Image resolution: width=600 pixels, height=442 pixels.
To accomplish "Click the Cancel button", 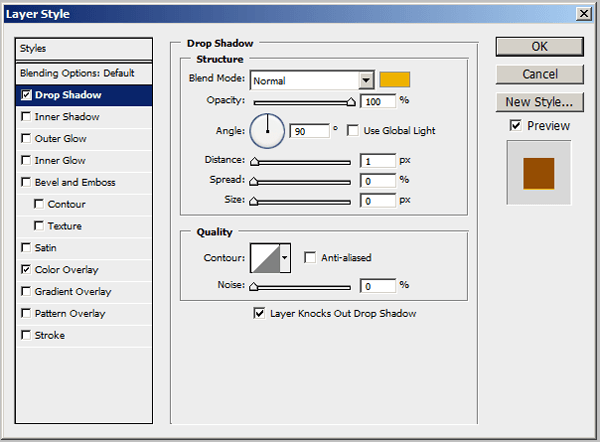I will [x=540, y=74].
